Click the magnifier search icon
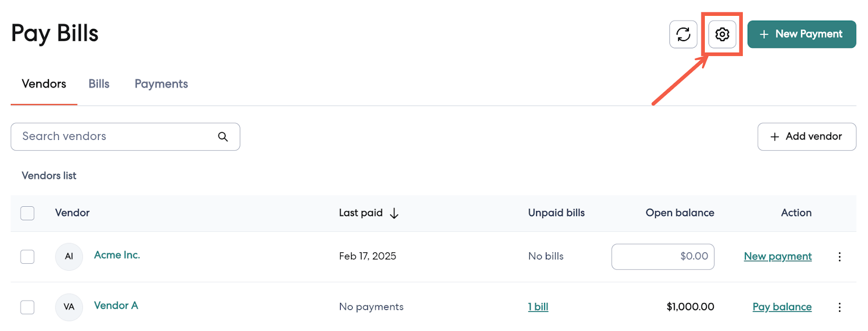Image resolution: width=868 pixels, height=331 pixels. coord(223,137)
